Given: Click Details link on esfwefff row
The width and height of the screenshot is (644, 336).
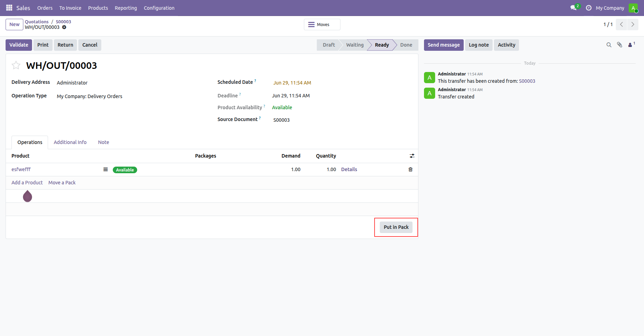Looking at the screenshot, I should click(349, 169).
